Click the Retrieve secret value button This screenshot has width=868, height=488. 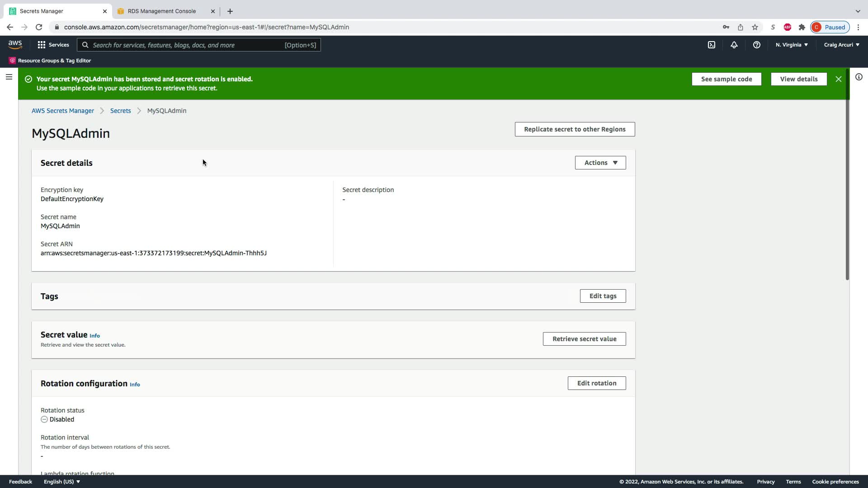584,339
